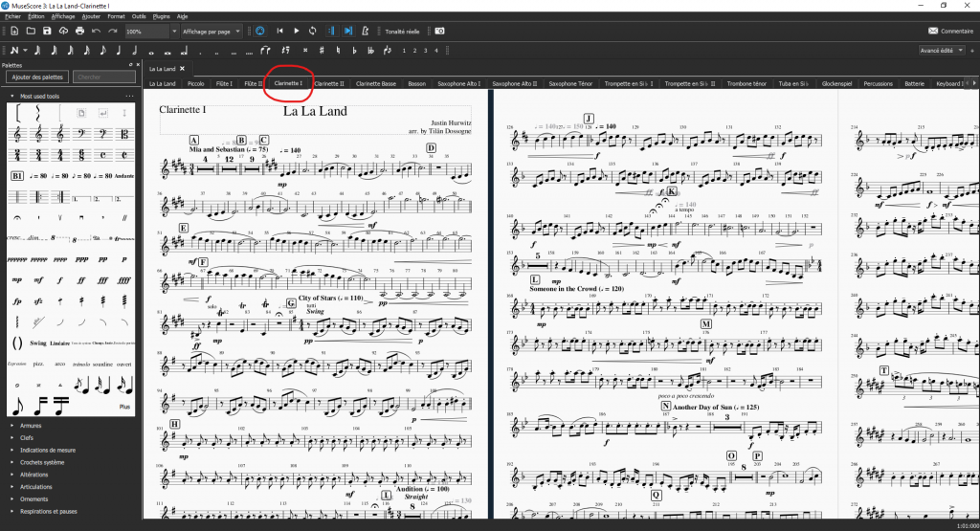The width and height of the screenshot is (980, 531).
Task: Open the Fichier menu
Action: coord(13,16)
